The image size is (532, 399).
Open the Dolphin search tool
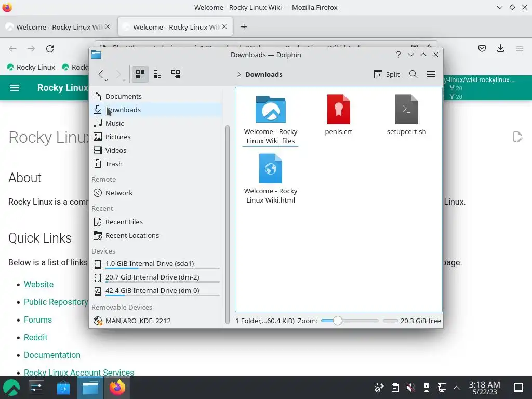pyautogui.click(x=413, y=74)
